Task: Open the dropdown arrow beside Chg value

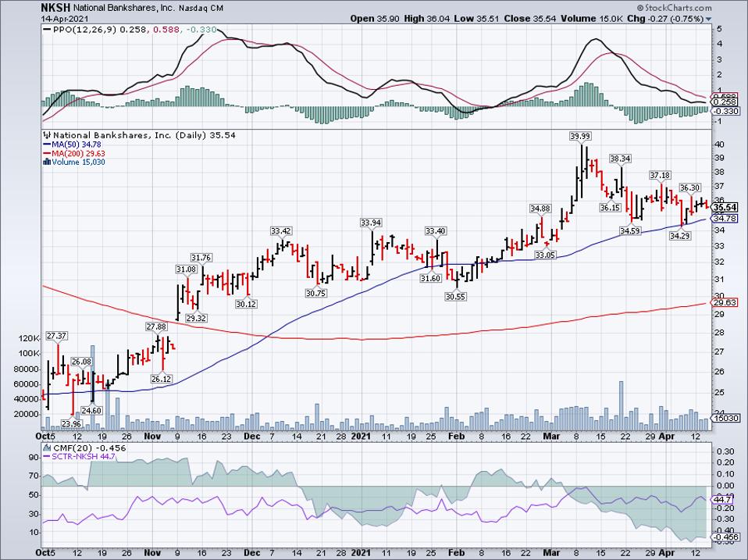Action: [x=708, y=19]
